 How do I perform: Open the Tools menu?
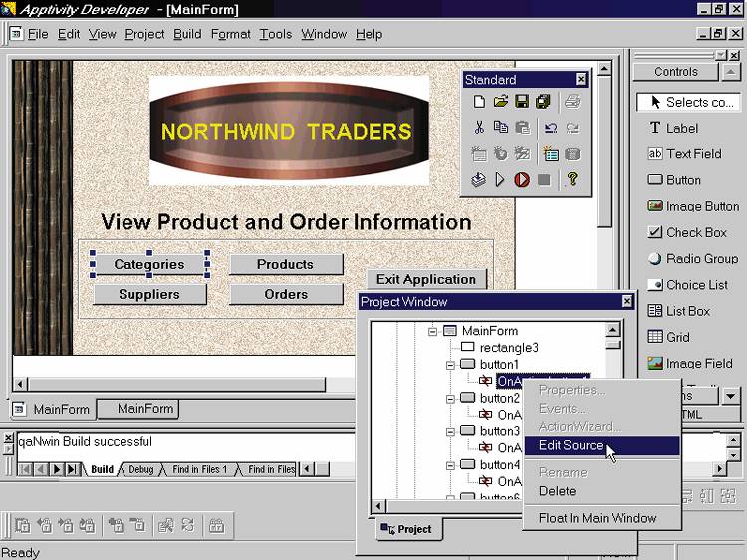pos(275,34)
